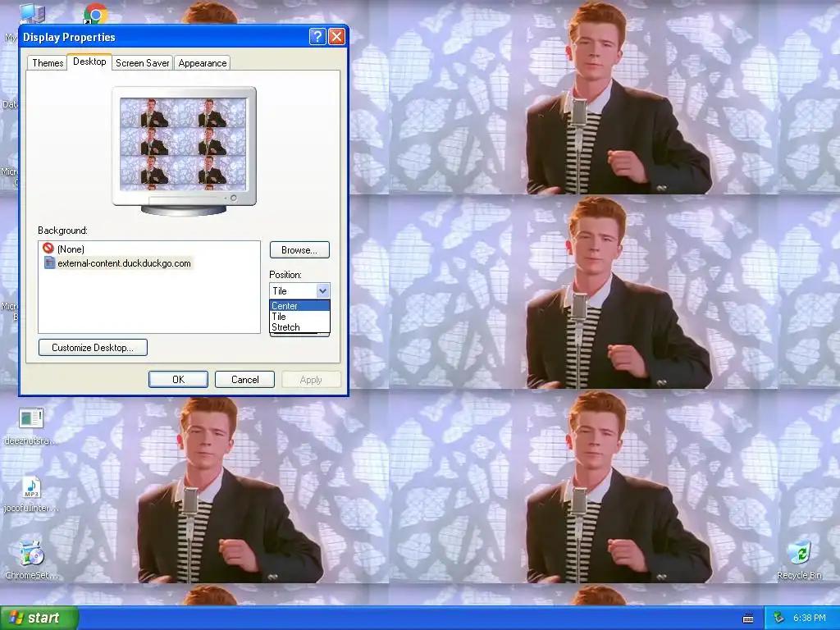The image size is (840, 630).
Task: Choose Center from Position list
Action: tap(299, 306)
